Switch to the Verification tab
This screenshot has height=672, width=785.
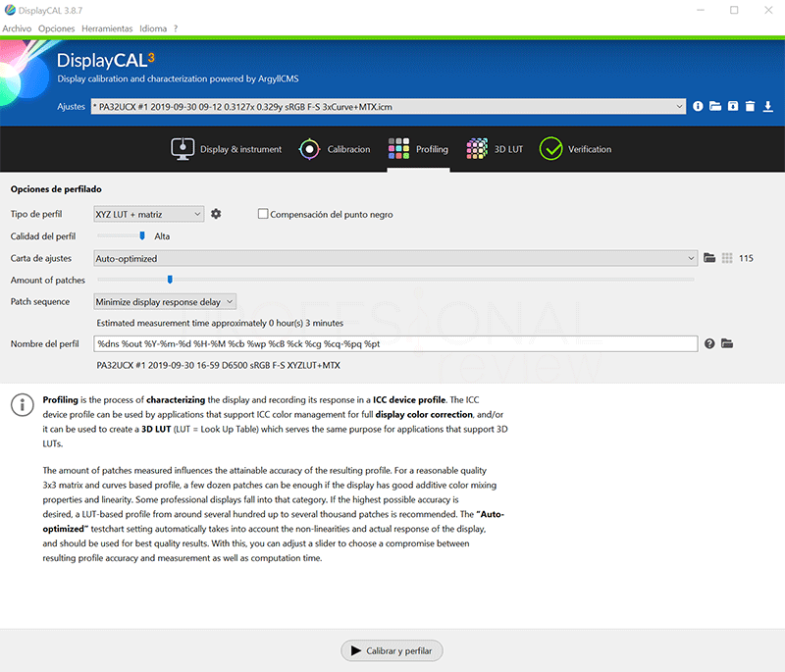575,148
